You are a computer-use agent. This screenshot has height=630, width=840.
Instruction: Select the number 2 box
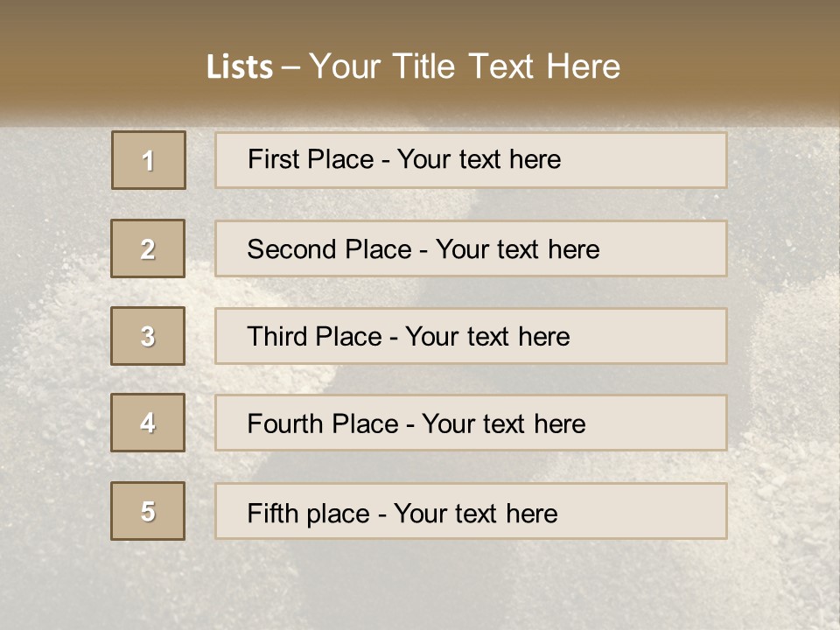[148, 248]
